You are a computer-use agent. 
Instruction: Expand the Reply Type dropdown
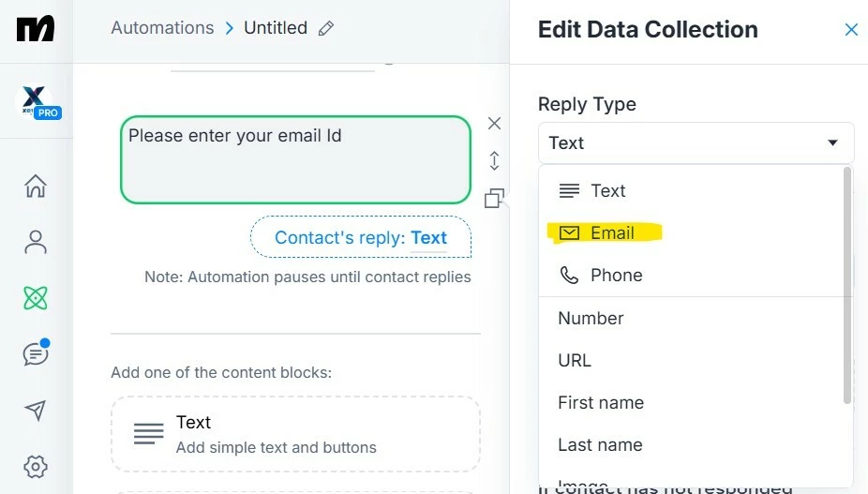(696, 142)
